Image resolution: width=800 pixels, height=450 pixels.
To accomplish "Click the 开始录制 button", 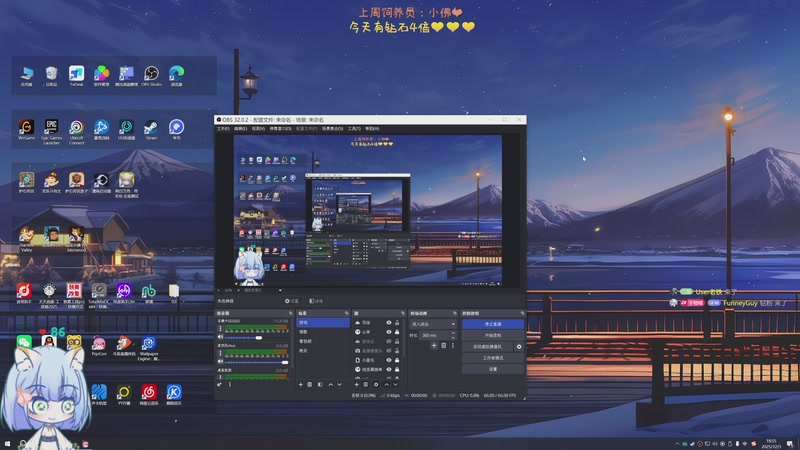I will [493, 336].
